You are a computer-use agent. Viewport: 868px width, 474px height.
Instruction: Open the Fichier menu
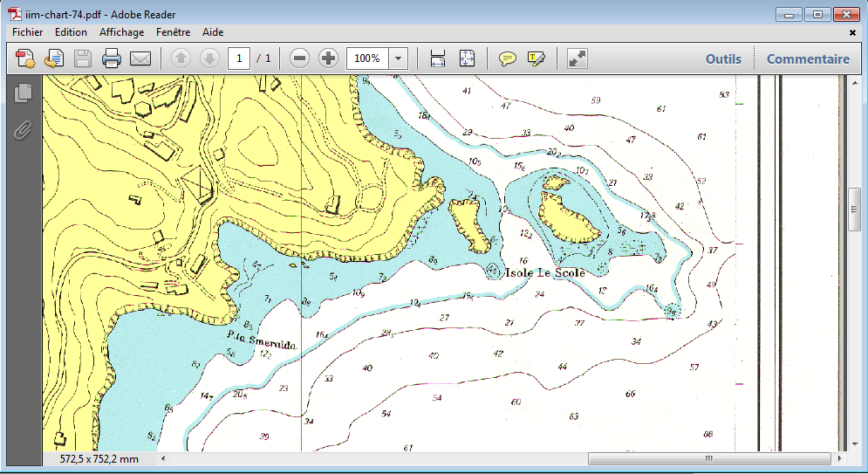pos(27,32)
